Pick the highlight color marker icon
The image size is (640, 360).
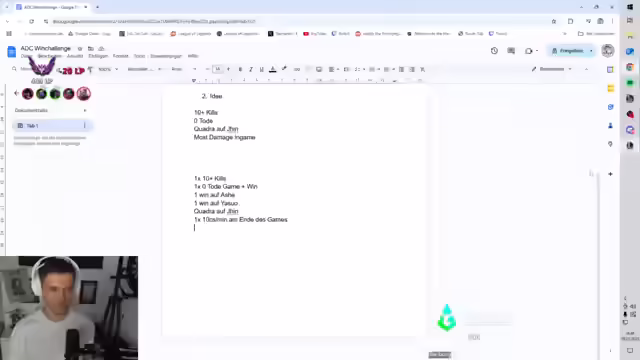(284, 69)
